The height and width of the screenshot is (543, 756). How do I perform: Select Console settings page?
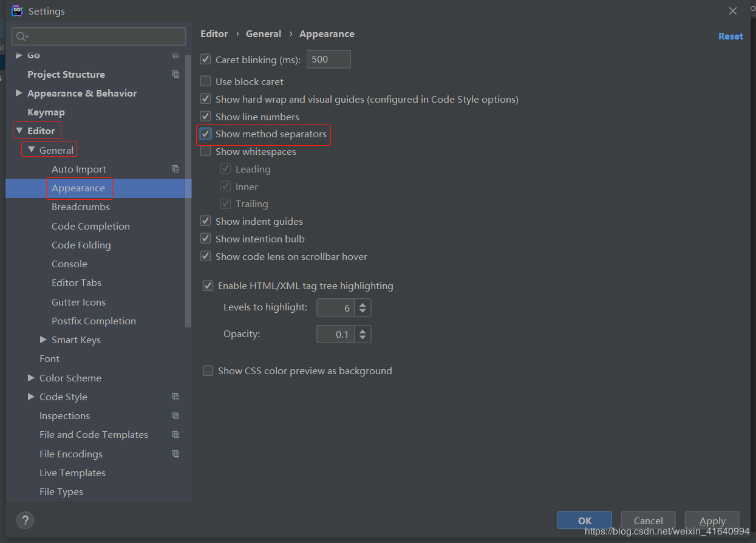point(69,264)
